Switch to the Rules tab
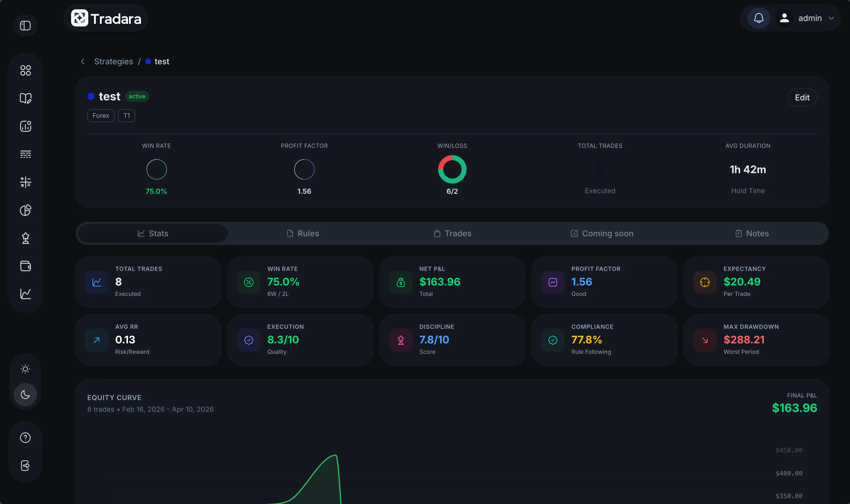The height and width of the screenshot is (504, 850). tap(302, 233)
